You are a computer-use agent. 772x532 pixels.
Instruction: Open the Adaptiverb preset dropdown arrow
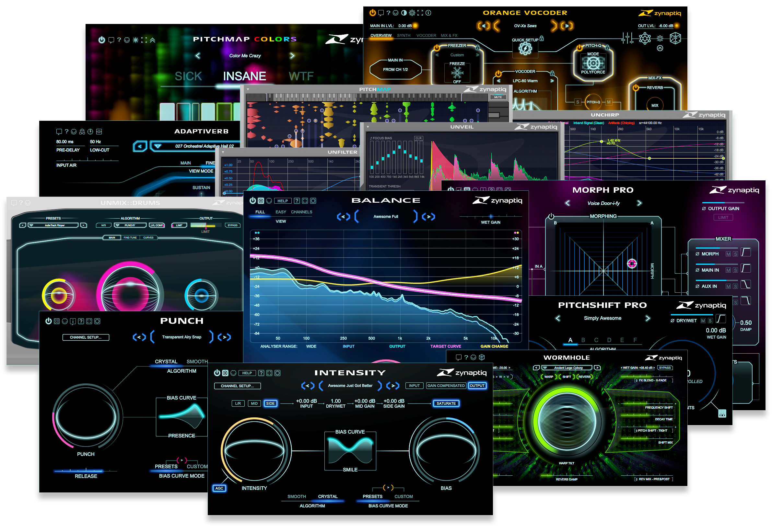coord(158,146)
